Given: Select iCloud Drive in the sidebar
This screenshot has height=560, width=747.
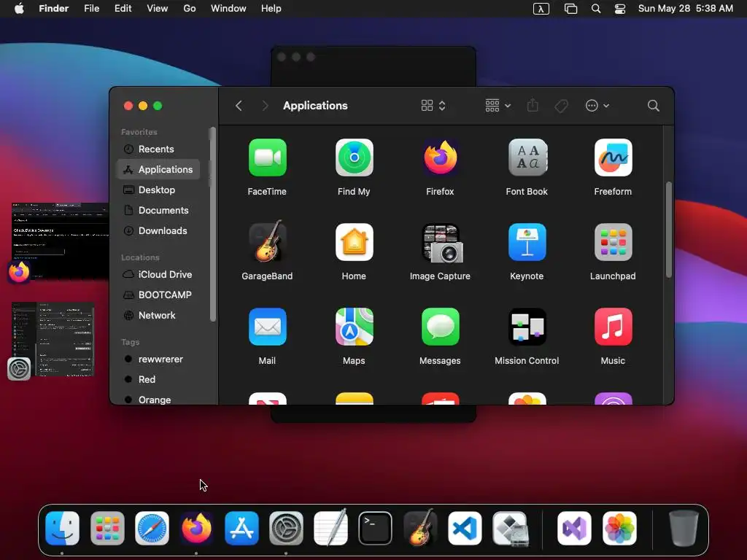Looking at the screenshot, I should (x=158, y=275).
